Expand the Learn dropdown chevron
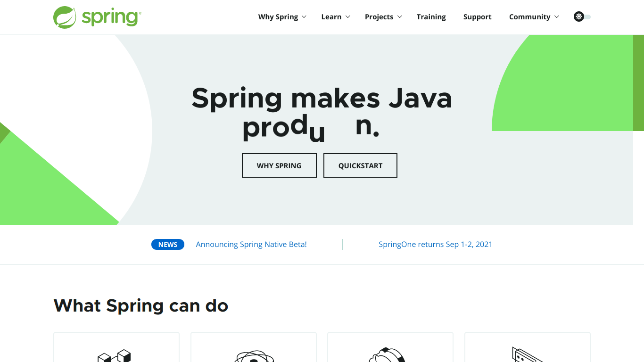Viewport: 644px width, 362px height. pyautogui.click(x=348, y=17)
